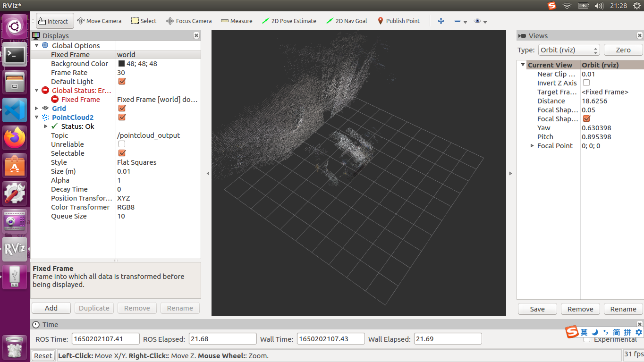Switch to the Select tool
This screenshot has height=362, width=644.
tap(144, 21)
